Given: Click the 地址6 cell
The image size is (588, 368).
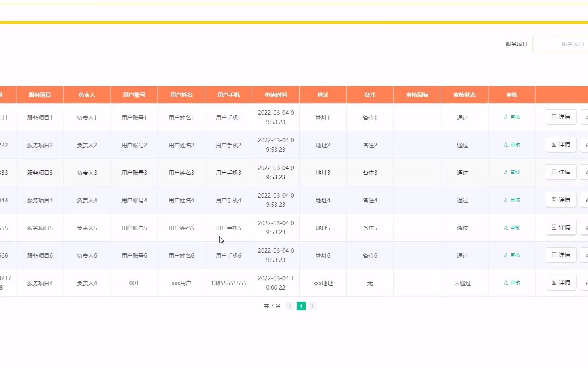Looking at the screenshot, I should pyautogui.click(x=323, y=256).
